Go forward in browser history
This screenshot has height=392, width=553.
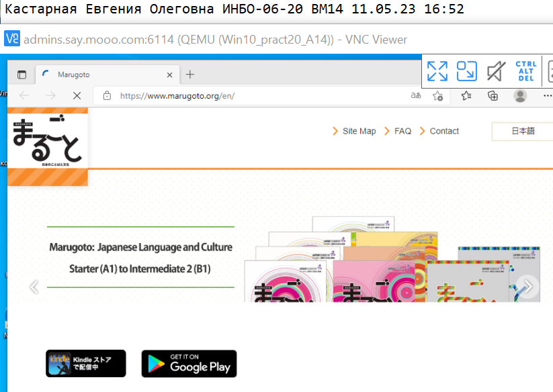[51, 95]
